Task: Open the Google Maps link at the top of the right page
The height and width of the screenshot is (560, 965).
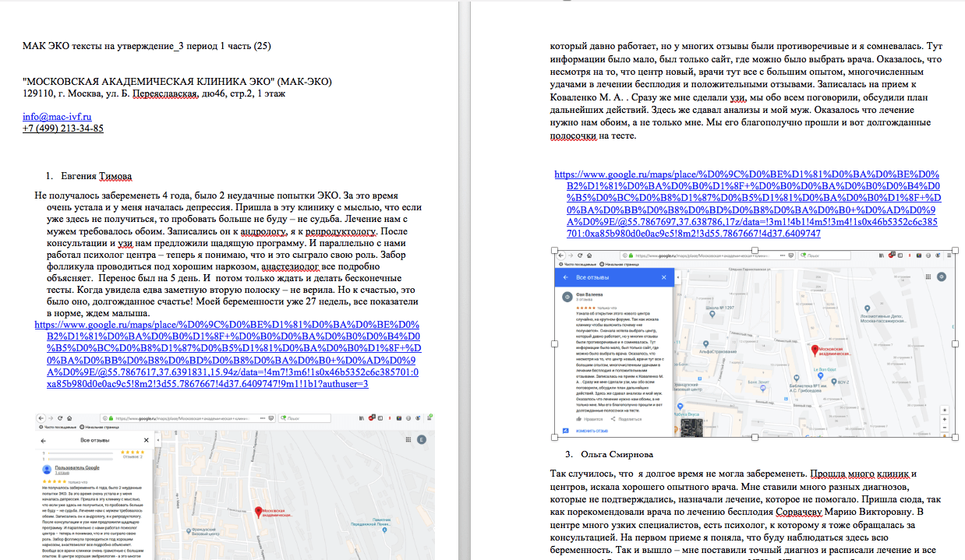Action: pyautogui.click(x=747, y=204)
